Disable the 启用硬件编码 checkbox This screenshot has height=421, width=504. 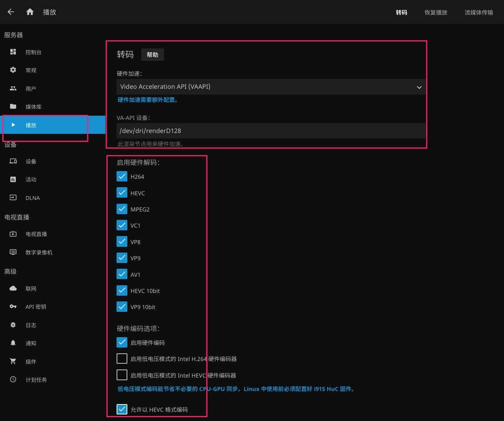coord(122,342)
